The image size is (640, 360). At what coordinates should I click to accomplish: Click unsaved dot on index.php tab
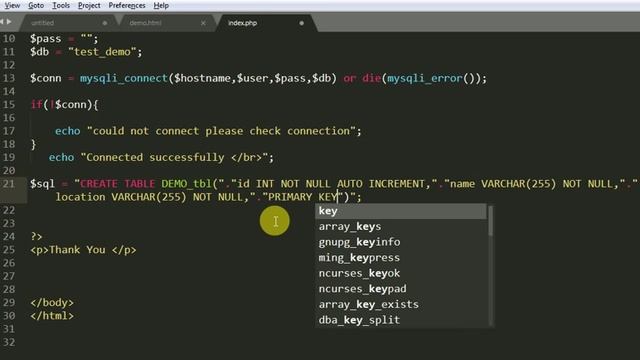point(302,23)
